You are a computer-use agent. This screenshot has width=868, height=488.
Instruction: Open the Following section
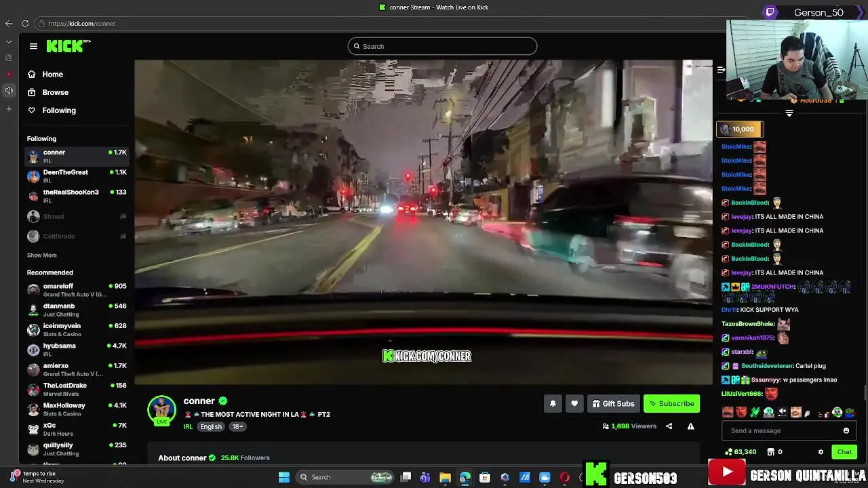coord(52,110)
